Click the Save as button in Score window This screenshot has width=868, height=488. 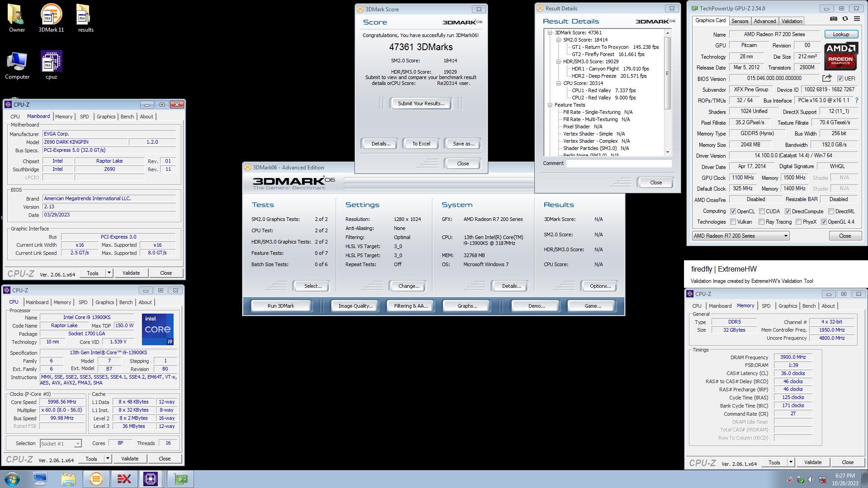463,144
